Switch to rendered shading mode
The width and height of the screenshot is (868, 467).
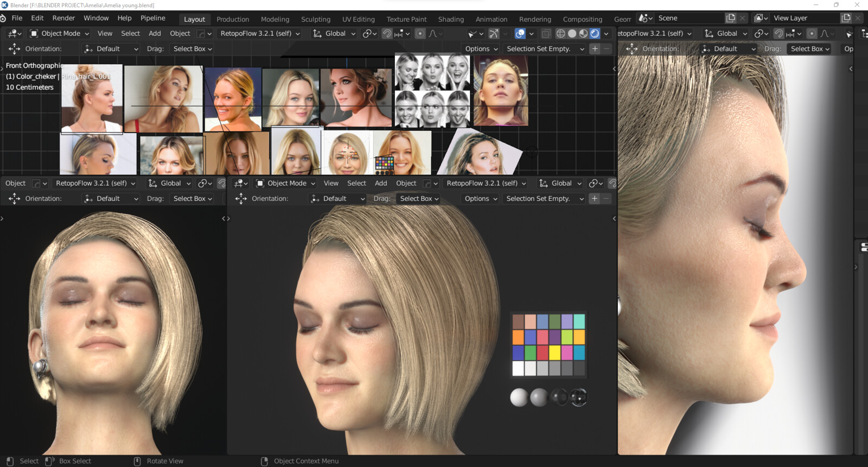pos(595,33)
